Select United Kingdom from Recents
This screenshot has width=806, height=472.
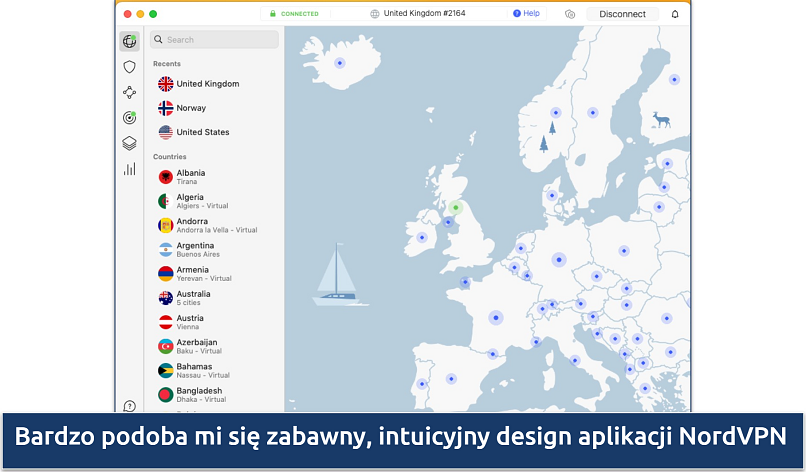tap(207, 84)
